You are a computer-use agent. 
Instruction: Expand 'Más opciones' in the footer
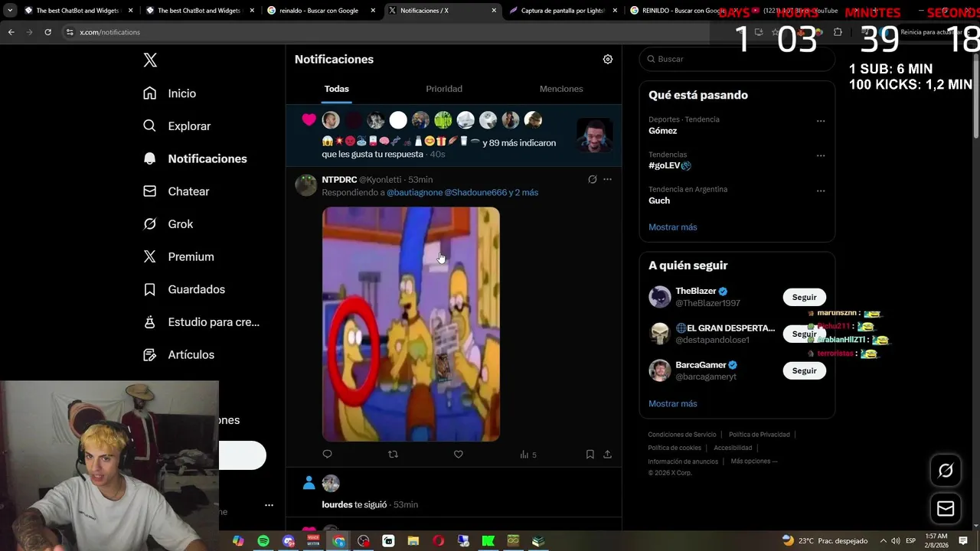coord(754,461)
